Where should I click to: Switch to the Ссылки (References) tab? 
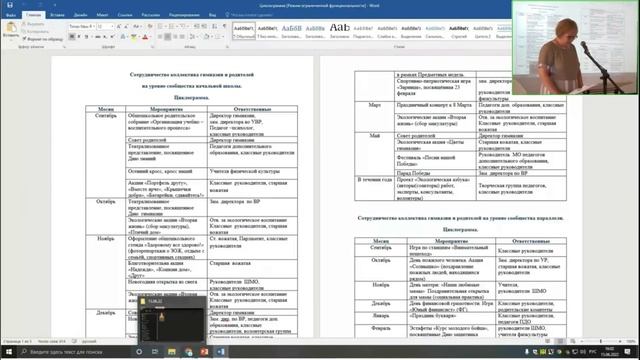tap(125, 15)
